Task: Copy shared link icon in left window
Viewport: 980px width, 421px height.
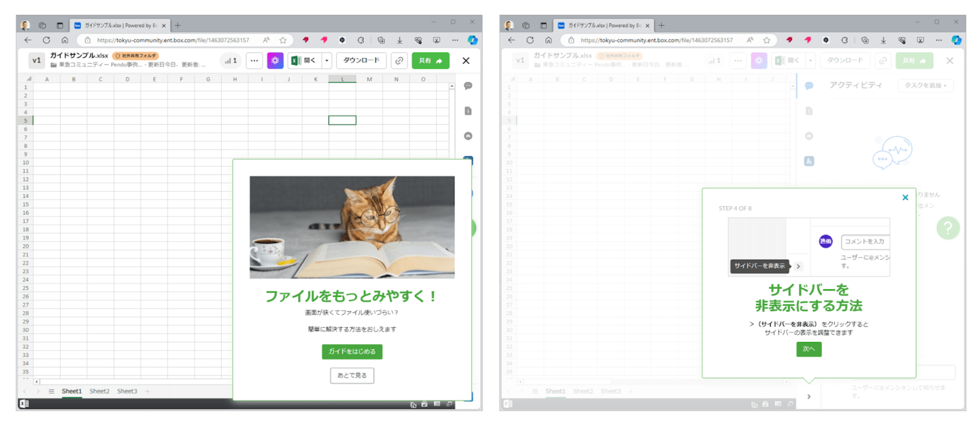Action: pyautogui.click(x=399, y=60)
